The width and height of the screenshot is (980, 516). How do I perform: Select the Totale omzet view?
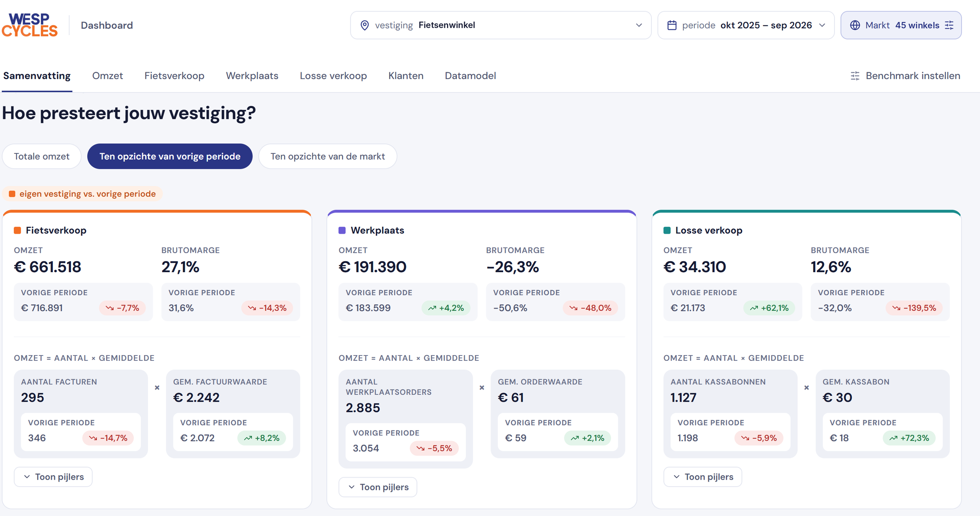42,156
